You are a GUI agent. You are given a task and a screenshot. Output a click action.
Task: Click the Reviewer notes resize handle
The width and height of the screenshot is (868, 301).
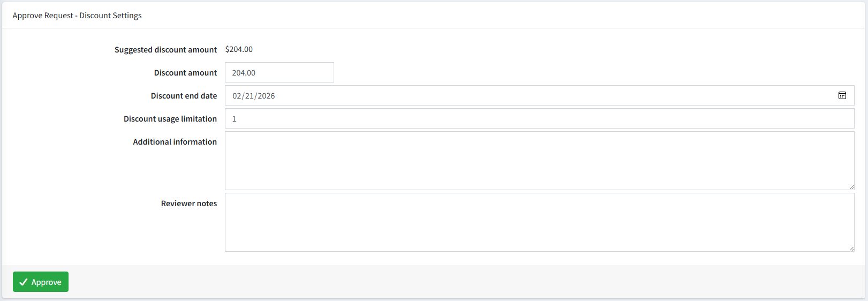tap(851, 248)
